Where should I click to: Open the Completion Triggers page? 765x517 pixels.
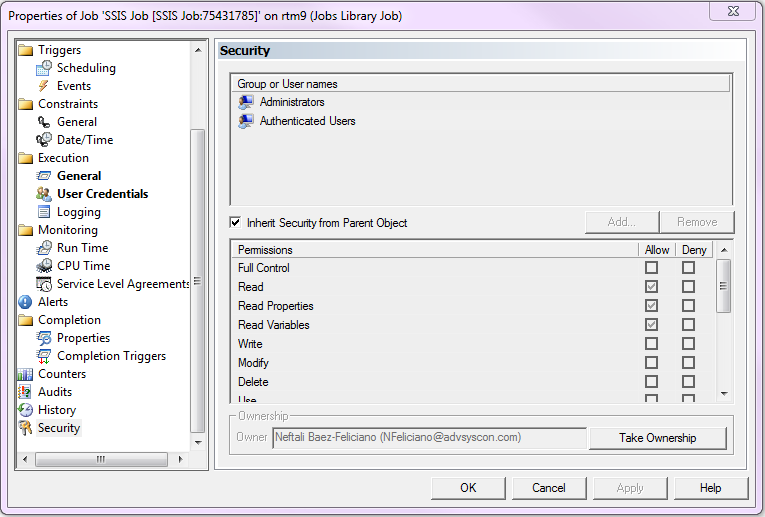111,356
